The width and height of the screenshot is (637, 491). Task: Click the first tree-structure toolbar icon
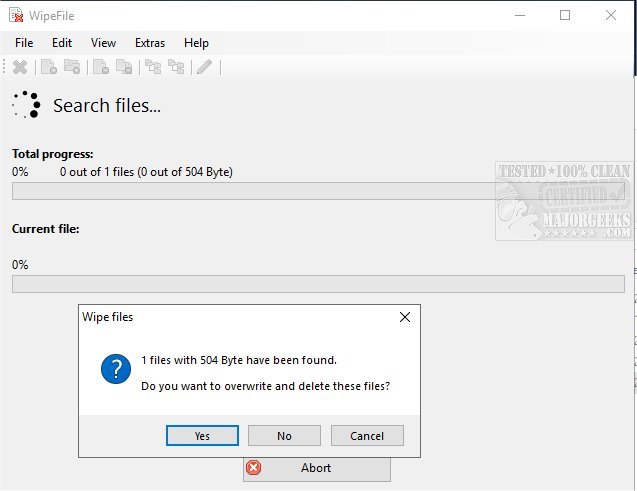click(x=153, y=67)
